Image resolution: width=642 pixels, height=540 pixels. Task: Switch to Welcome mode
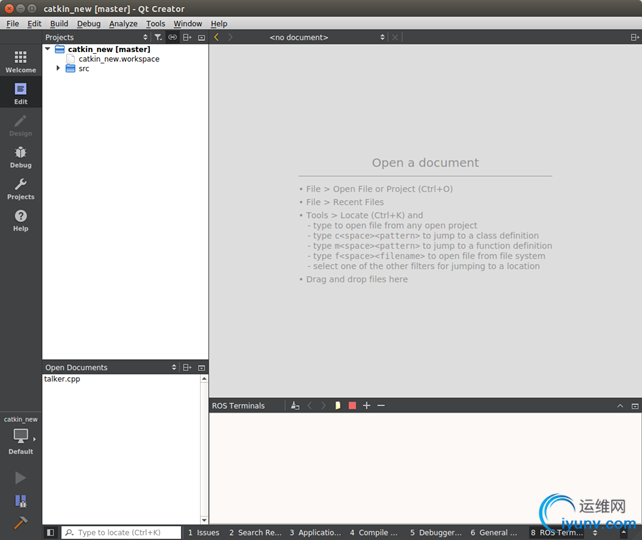[x=20, y=61]
